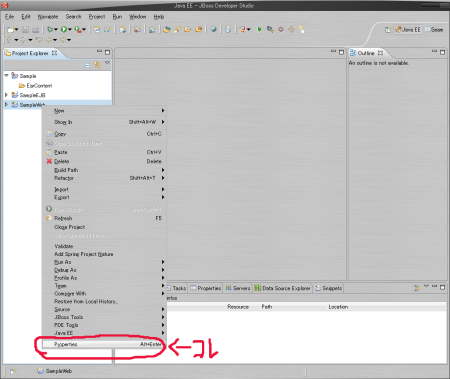Expand the SampleEJB project node

click(x=6, y=95)
